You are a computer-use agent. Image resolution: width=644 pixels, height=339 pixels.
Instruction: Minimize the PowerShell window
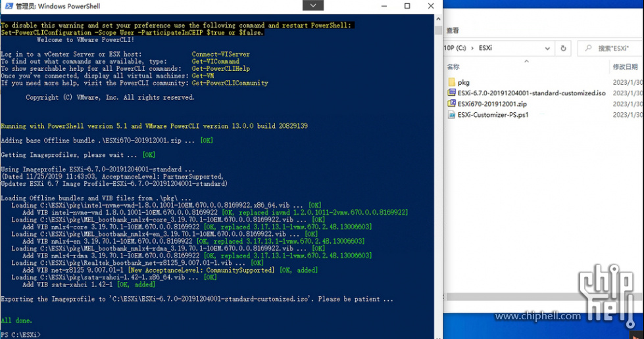coord(384,6)
